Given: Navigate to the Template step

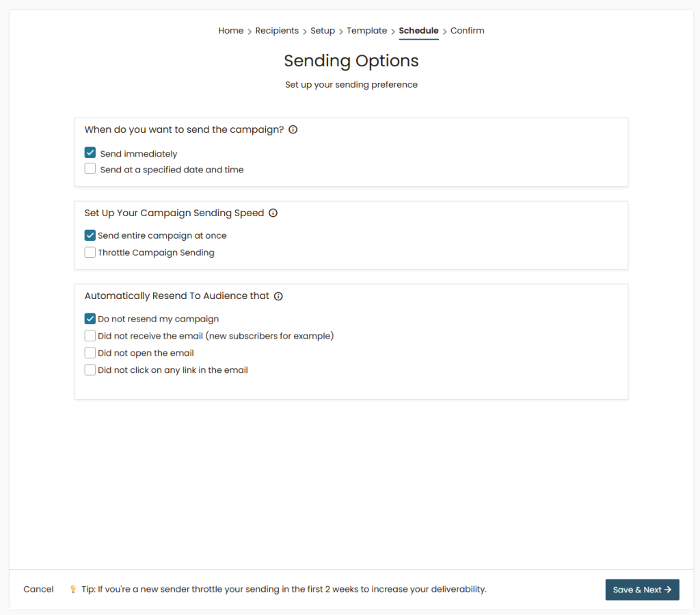Looking at the screenshot, I should 366,31.
